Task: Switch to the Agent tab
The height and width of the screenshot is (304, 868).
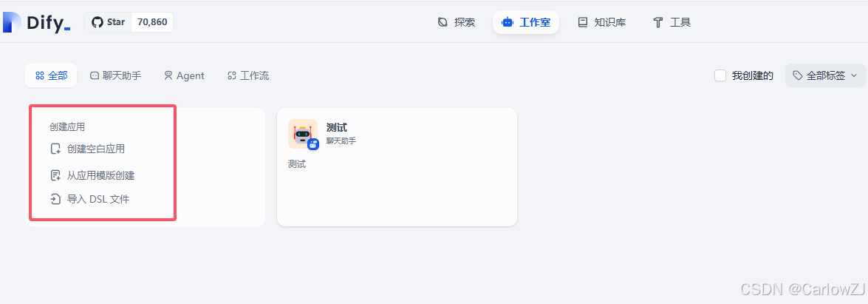Action: pyautogui.click(x=185, y=75)
